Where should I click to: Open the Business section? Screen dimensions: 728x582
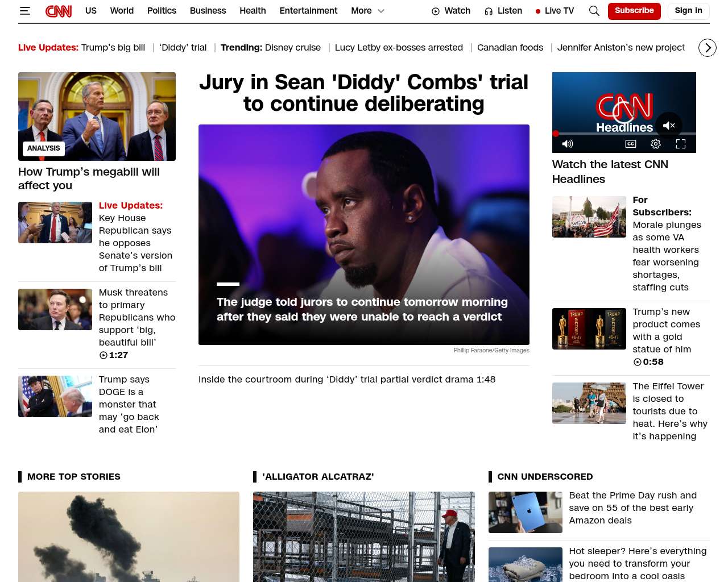point(208,11)
